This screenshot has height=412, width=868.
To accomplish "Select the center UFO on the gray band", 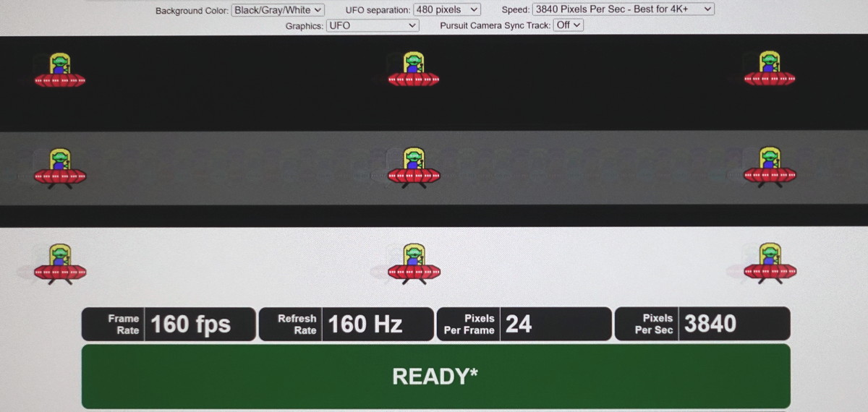I will click(414, 167).
